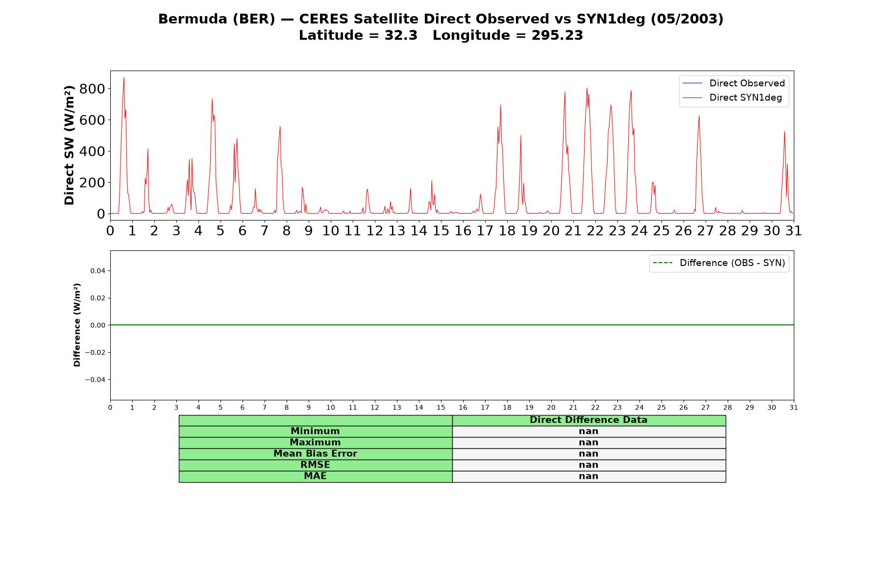Click the nan value beside RMSE
882x588 pixels.
(588, 465)
